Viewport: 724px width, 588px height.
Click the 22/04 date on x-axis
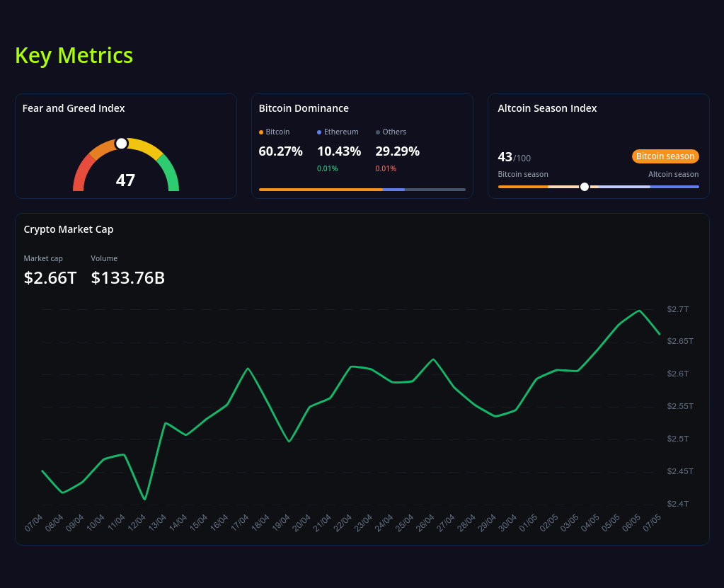343,523
